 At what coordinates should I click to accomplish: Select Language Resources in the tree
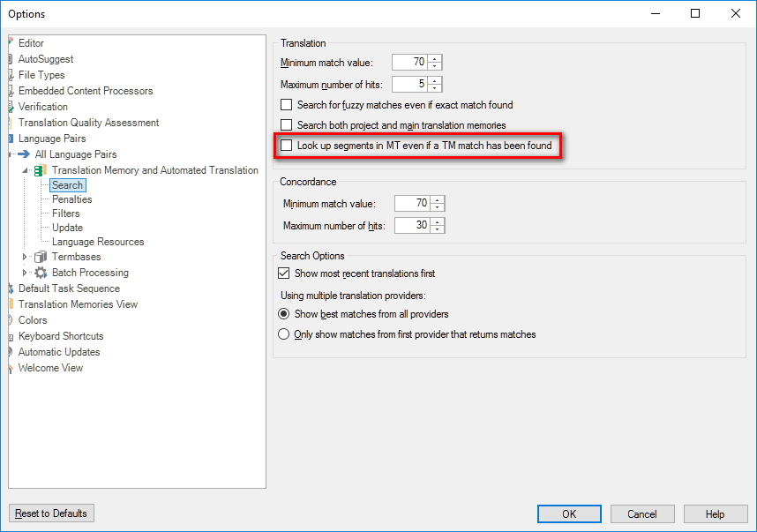click(97, 242)
